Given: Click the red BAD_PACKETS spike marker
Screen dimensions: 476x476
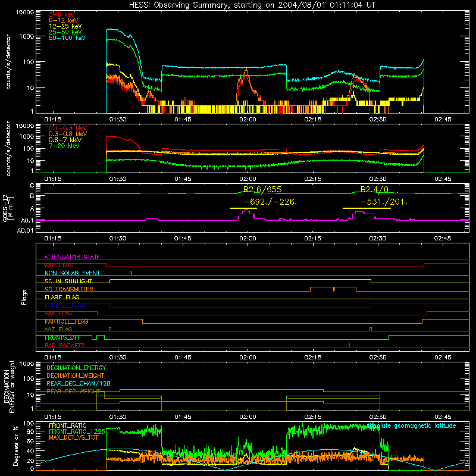Looking at the screenshot, I should (349, 345).
